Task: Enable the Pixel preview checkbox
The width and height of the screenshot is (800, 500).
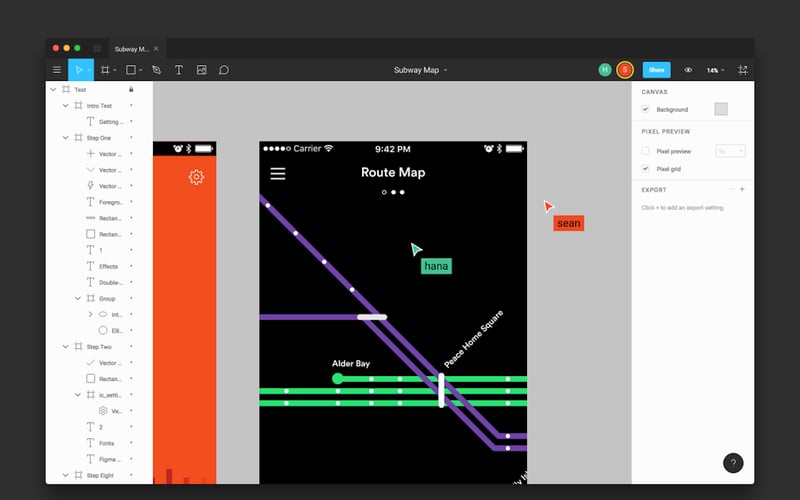Action: [x=645, y=151]
